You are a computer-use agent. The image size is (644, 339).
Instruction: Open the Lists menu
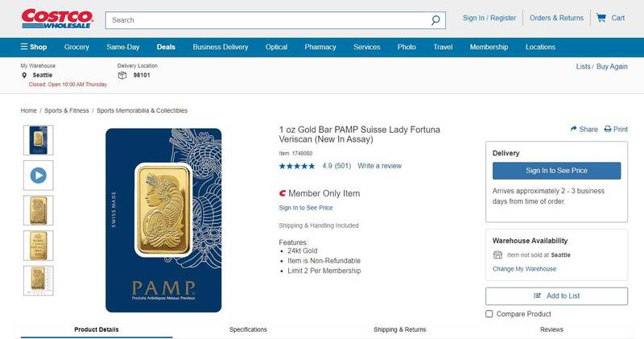point(583,67)
